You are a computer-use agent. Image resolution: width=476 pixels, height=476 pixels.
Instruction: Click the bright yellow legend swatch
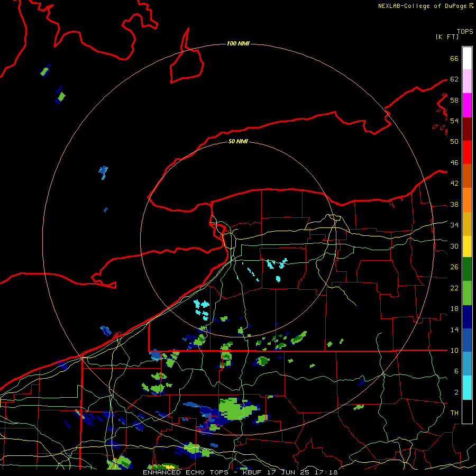[467, 246]
